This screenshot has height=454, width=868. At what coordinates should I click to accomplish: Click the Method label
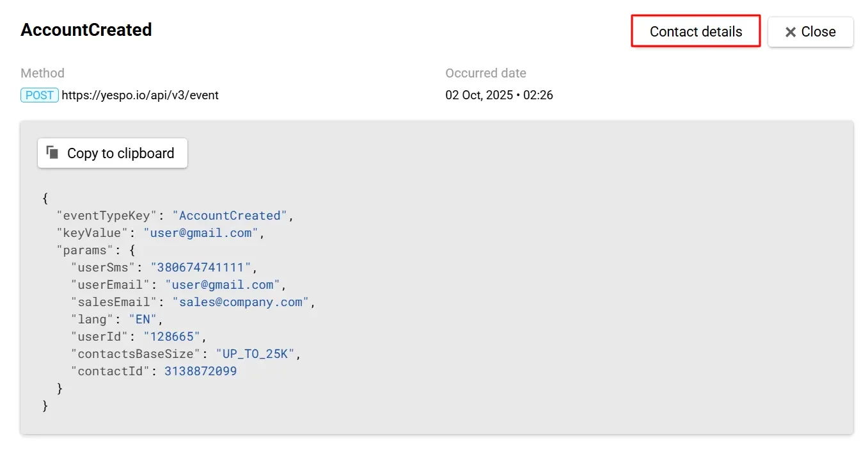pyautogui.click(x=42, y=73)
